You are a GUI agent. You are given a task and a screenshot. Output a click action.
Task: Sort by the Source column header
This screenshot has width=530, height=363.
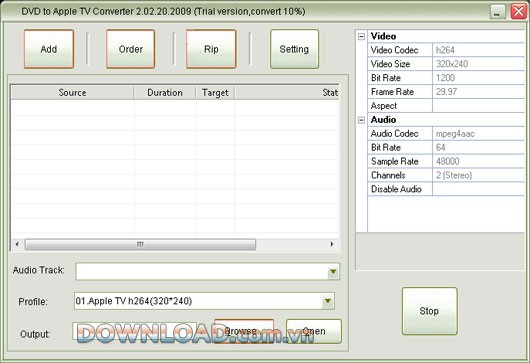pos(72,93)
